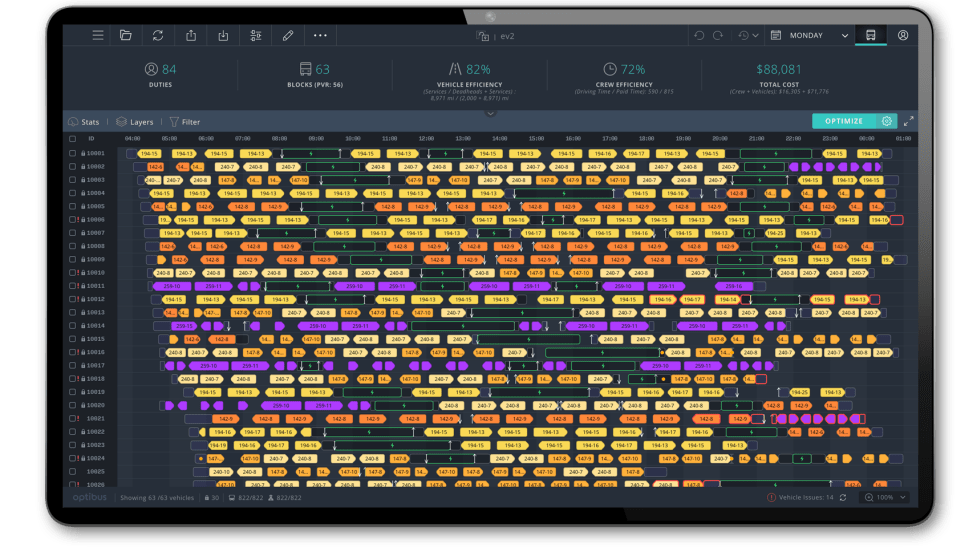Viewport: 980px width, 552px height.
Task: Click the refresh sync icon
Action: (x=158, y=35)
